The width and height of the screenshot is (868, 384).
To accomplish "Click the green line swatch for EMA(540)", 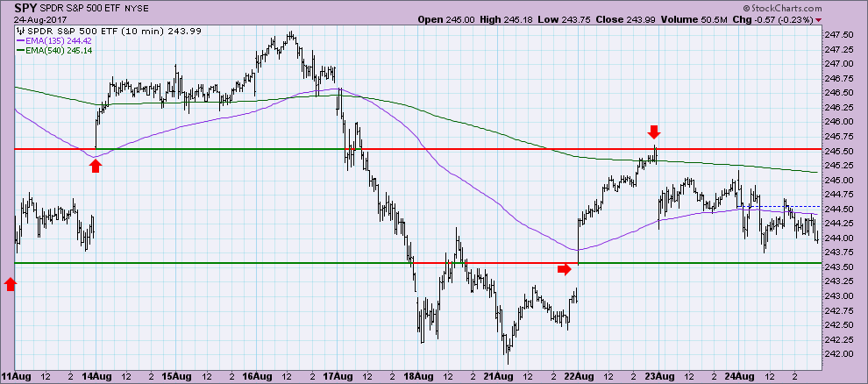I will tap(21, 50).
